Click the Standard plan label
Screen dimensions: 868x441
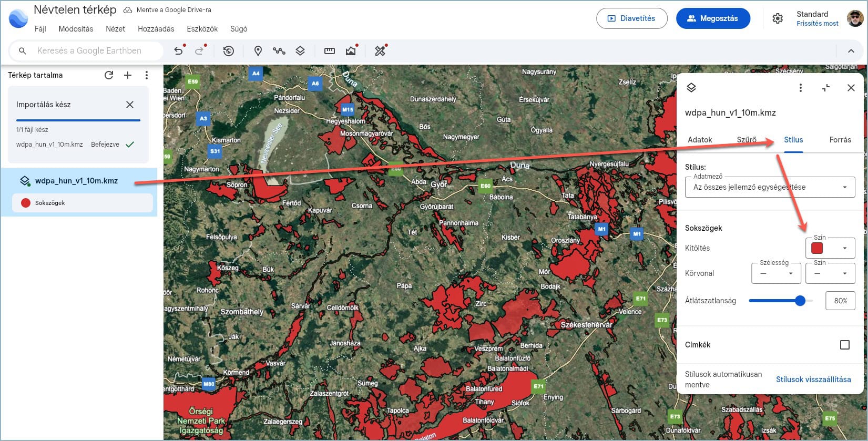point(812,14)
